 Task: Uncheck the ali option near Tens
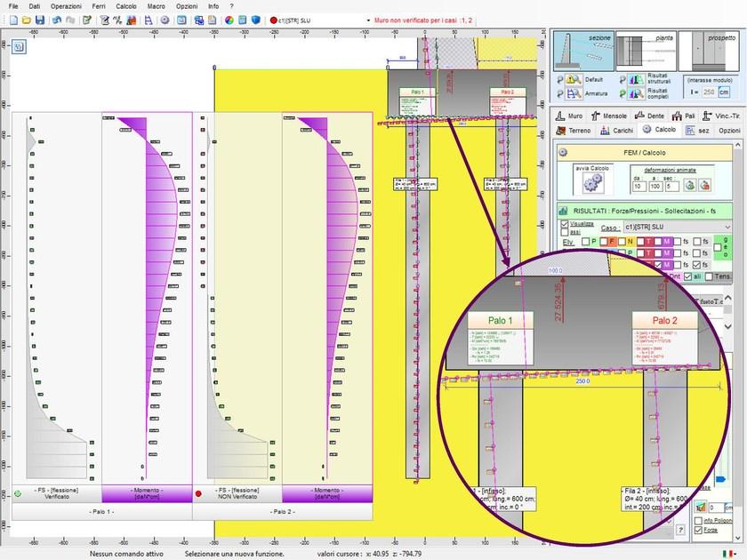(687, 276)
